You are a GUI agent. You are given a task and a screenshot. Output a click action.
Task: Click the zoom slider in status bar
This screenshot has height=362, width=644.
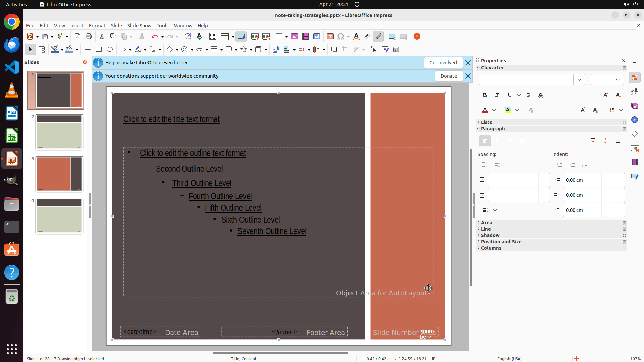[604, 359]
